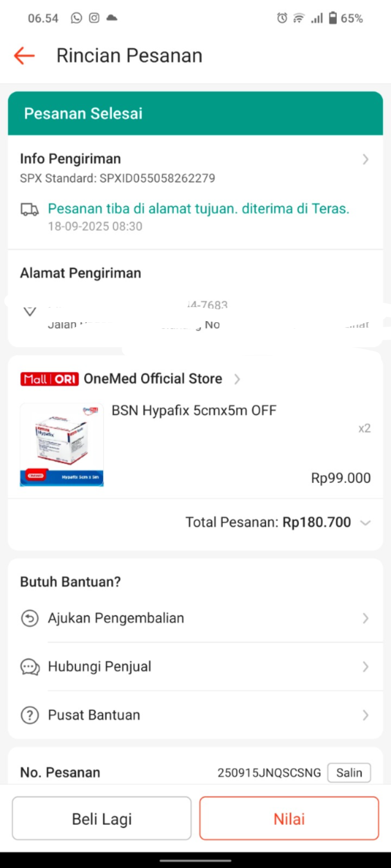Viewport: 391px width, 868px height.
Task: Expand Total Pesanan price breakdown
Action: pyautogui.click(x=365, y=522)
